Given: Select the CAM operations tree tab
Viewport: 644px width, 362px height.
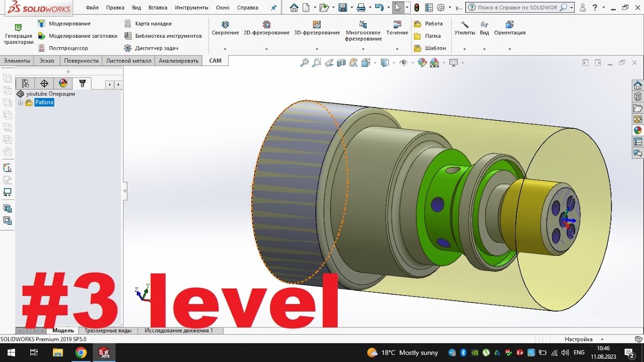Looking at the screenshot, I should pos(83,83).
